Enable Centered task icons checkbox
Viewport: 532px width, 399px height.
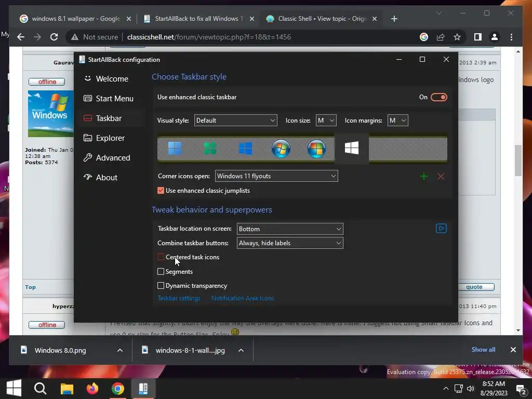161,257
